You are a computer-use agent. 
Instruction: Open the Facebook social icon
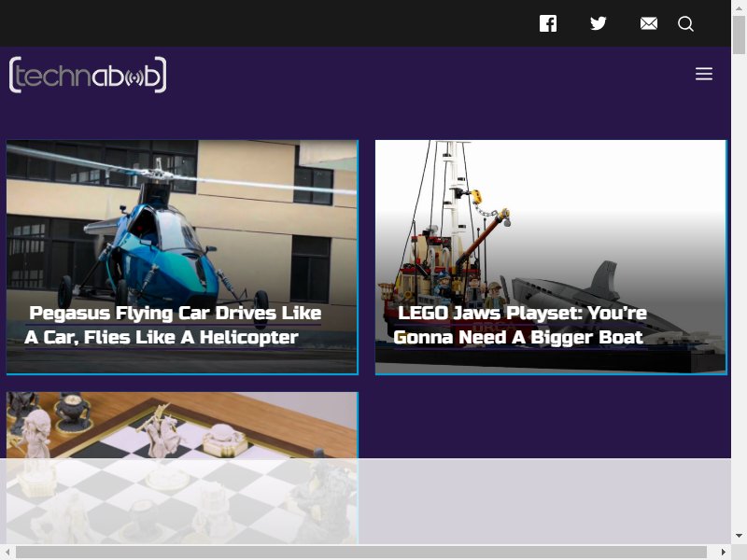click(548, 23)
